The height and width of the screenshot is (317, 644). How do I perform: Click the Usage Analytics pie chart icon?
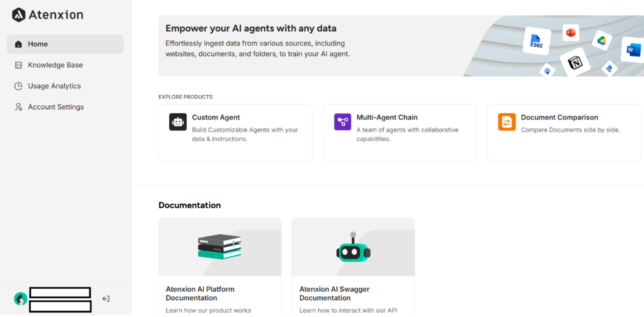[18, 86]
